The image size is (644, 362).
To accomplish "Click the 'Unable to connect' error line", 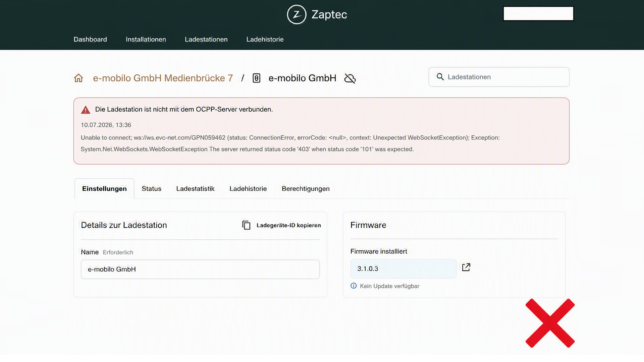I will (290, 137).
